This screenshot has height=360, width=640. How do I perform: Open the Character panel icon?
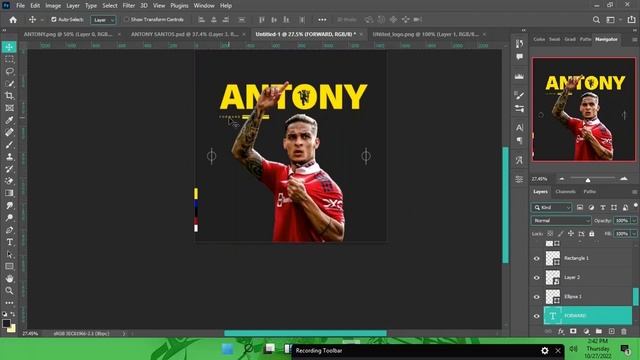coord(519,127)
